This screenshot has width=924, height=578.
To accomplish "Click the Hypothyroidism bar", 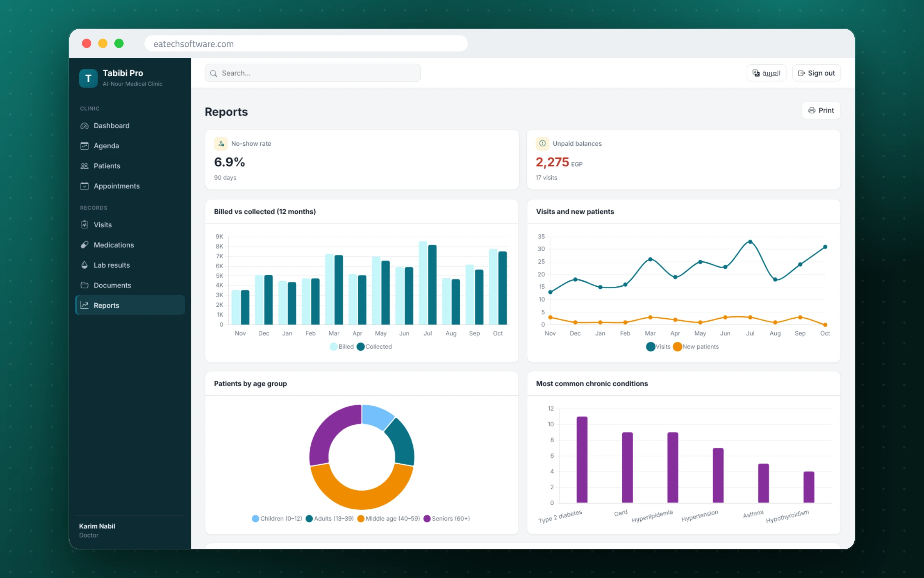I will pos(808,487).
